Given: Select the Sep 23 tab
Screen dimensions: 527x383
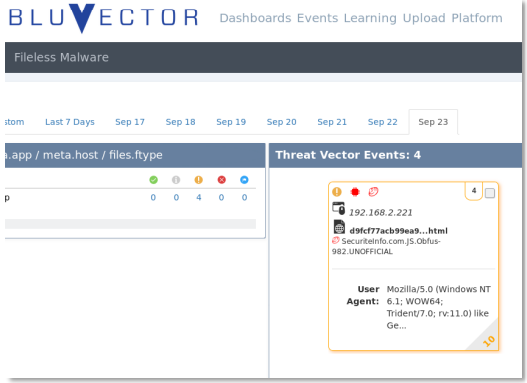Looking at the screenshot, I should [x=433, y=122].
